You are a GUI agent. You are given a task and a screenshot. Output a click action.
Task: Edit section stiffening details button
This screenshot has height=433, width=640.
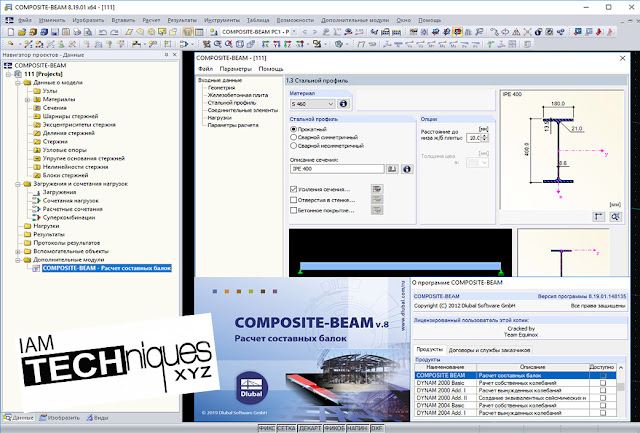point(377,189)
